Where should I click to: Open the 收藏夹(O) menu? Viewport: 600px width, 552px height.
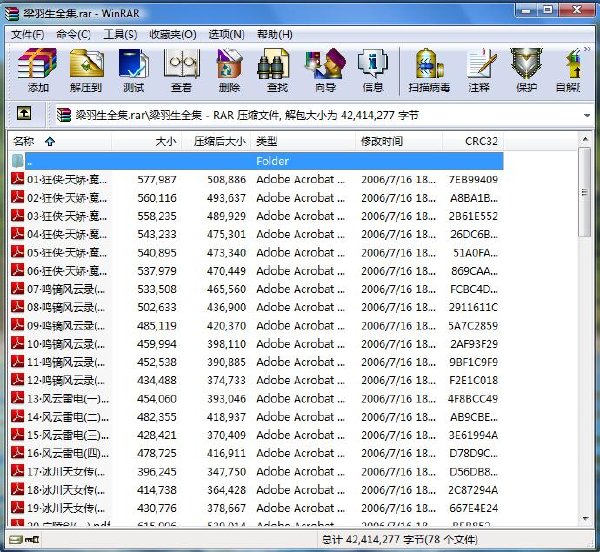[x=173, y=34]
